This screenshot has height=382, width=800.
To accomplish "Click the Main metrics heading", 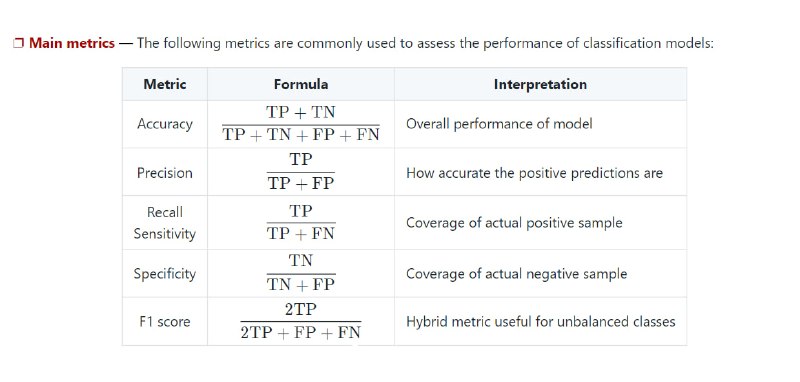I will [x=71, y=43].
